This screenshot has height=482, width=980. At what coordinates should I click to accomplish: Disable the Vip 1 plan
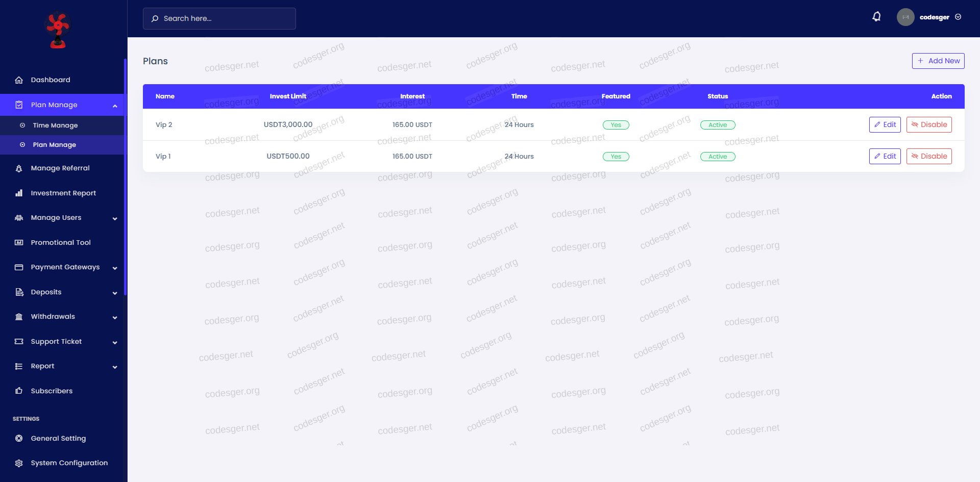(x=929, y=157)
